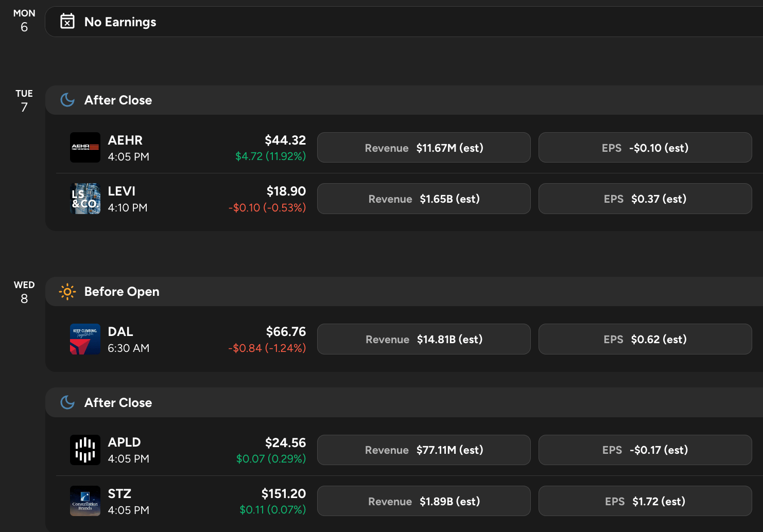The image size is (763, 532).
Task: Click AEHR's gain of $4.72 (11.92%)
Action: tap(271, 156)
